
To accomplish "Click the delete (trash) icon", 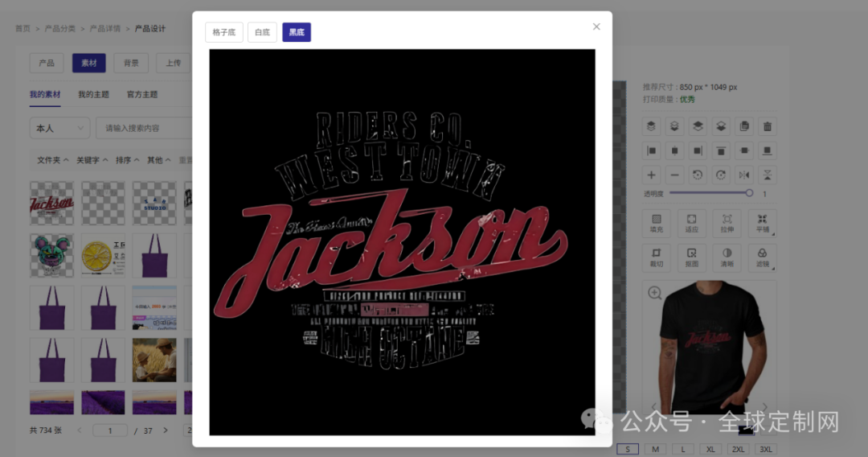I will click(768, 126).
